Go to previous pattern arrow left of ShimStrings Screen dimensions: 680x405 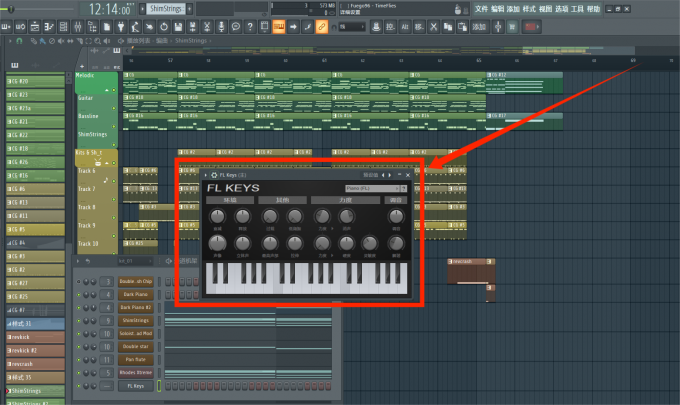(x=142, y=9)
